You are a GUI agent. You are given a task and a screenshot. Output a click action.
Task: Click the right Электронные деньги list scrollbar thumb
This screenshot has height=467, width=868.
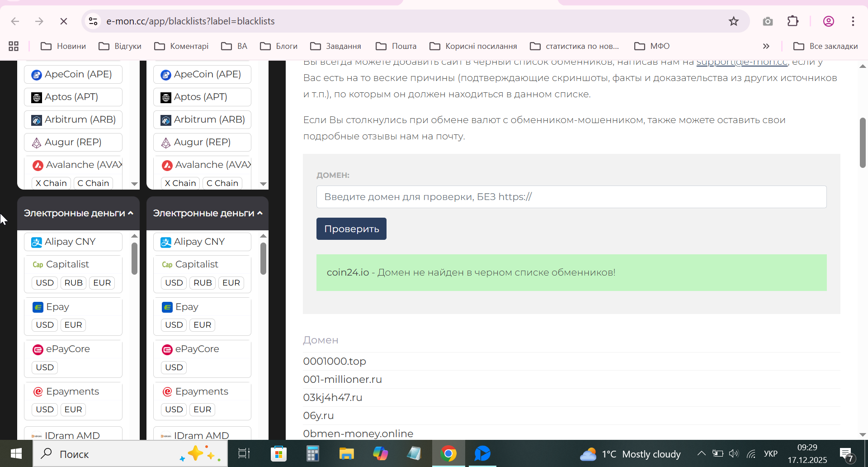(263, 258)
